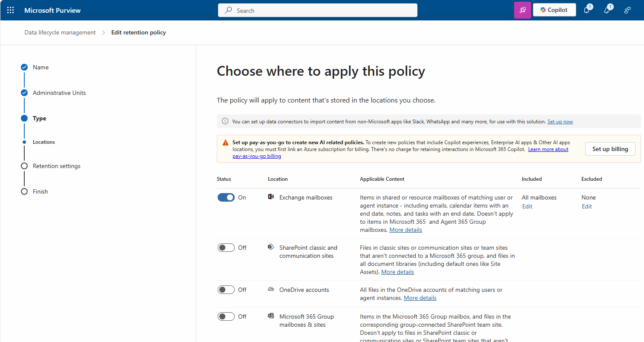Jump to the Retention settings step
644x342 pixels.
(x=56, y=166)
